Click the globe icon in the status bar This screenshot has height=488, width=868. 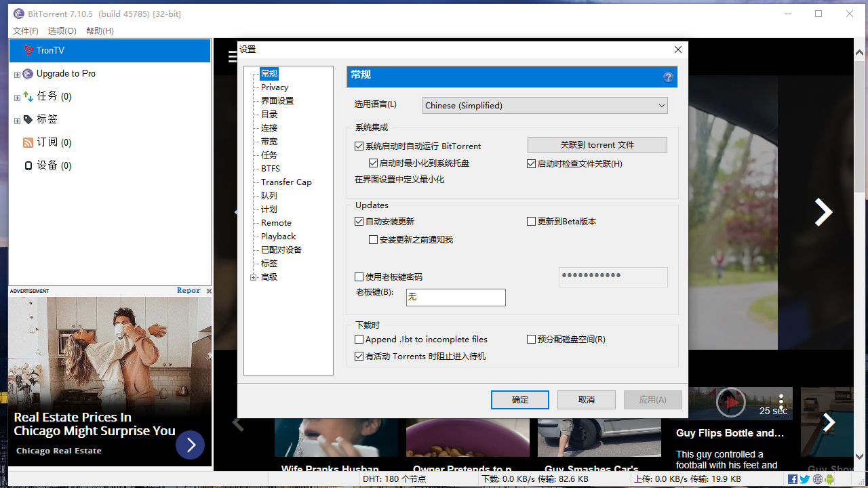tap(817, 479)
